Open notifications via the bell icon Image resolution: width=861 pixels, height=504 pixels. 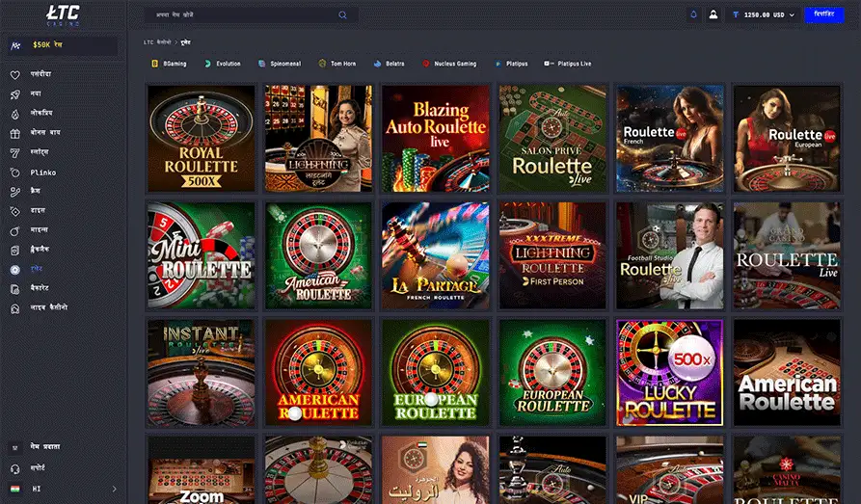(693, 14)
